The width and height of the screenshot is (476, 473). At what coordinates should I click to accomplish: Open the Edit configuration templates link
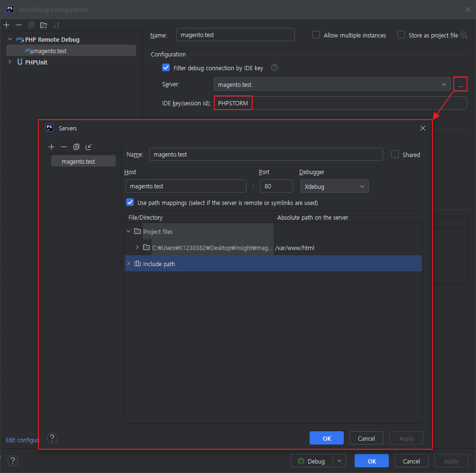[x=22, y=440]
